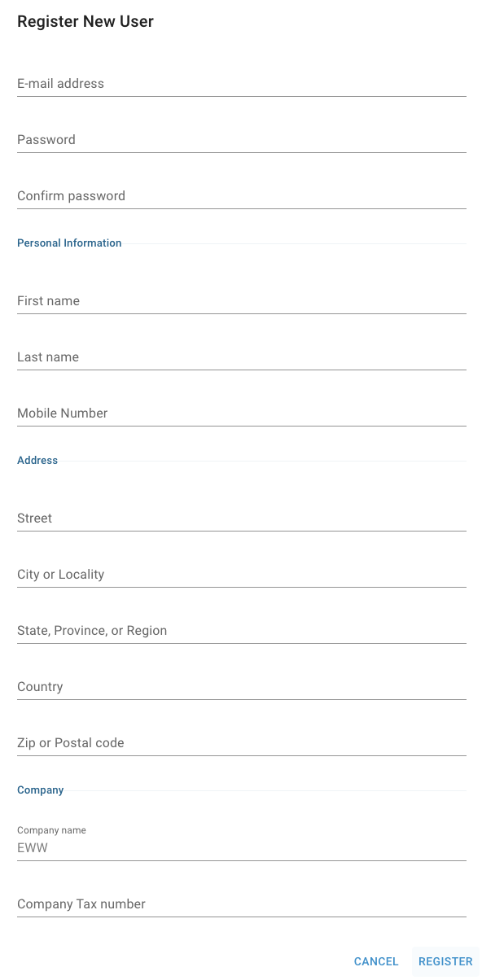This screenshot has width=482, height=980.
Task: Click the Personal Information section heading
Action: coord(69,243)
